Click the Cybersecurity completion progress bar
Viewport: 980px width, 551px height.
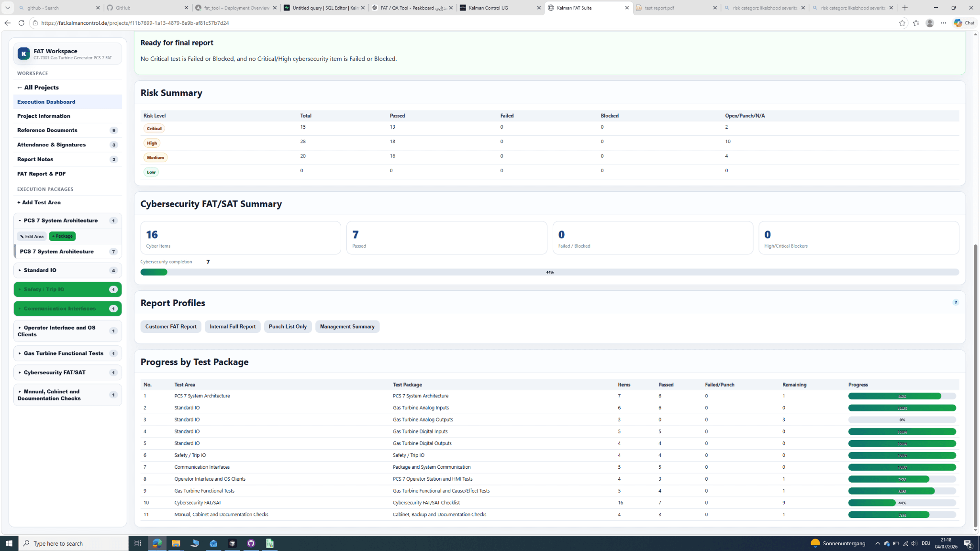549,272
